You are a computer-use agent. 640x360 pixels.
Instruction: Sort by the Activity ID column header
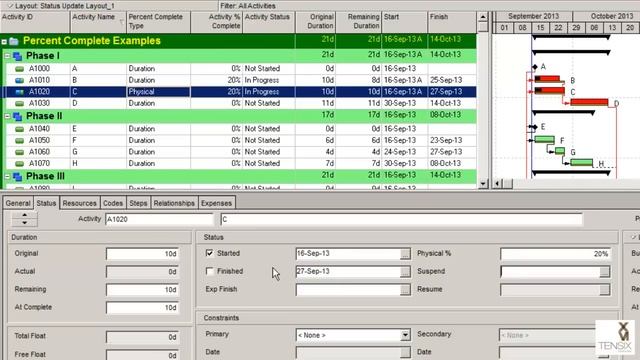pyautogui.click(x=35, y=22)
